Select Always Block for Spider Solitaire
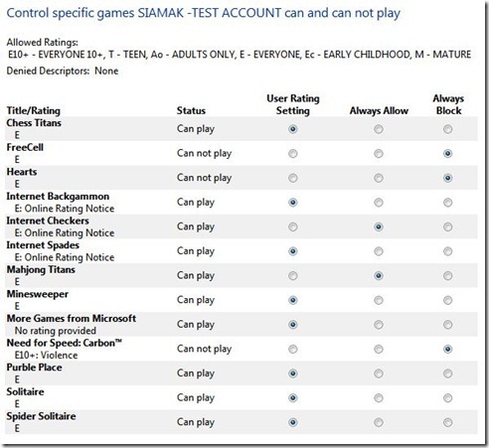489x448 pixels. tap(447, 422)
